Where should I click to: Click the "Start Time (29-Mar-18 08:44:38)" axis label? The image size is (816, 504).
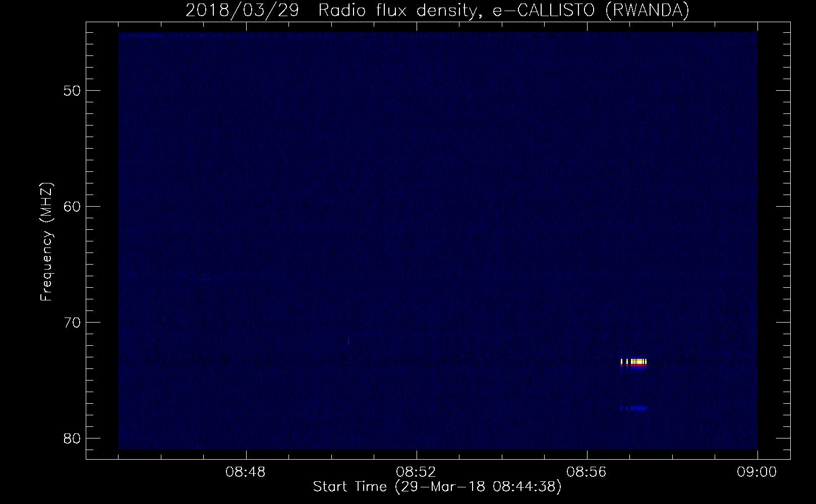click(437, 487)
